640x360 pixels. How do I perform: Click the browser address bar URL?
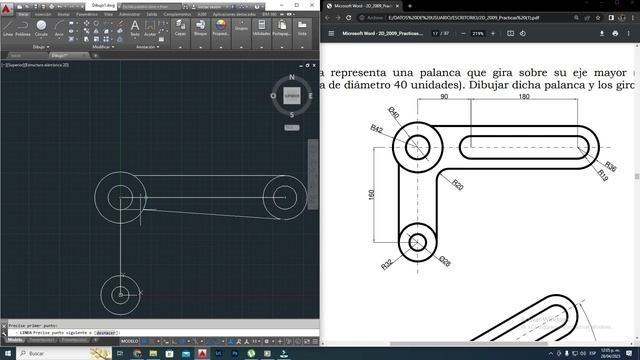[463, 18]
